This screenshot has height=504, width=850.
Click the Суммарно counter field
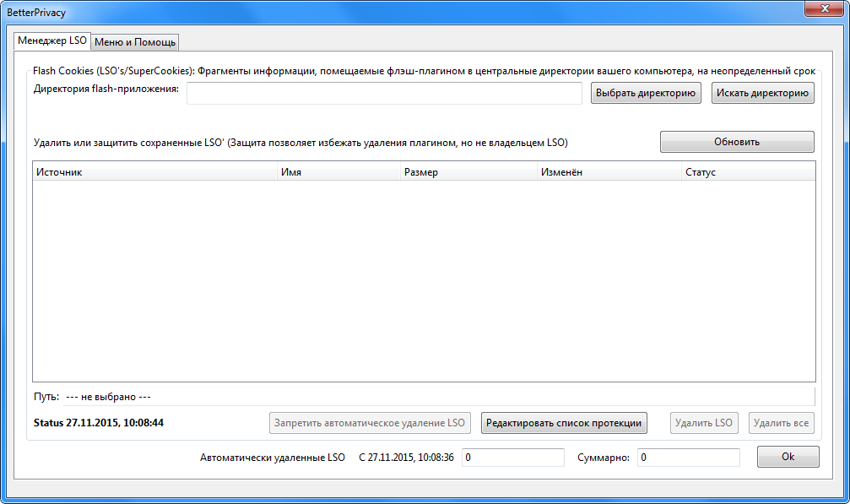point(688,456)
